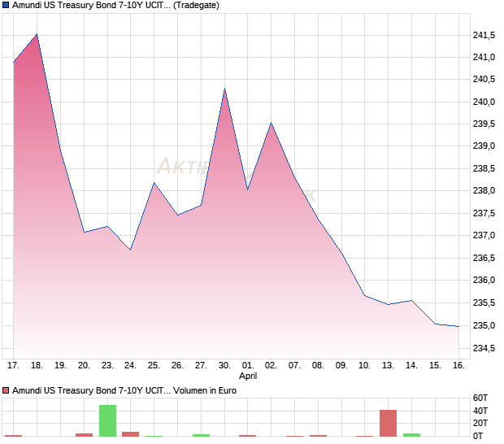Click the '01.' date label on the x-axis
Viewport: 504px width, 444px height.
coord(248,365)
